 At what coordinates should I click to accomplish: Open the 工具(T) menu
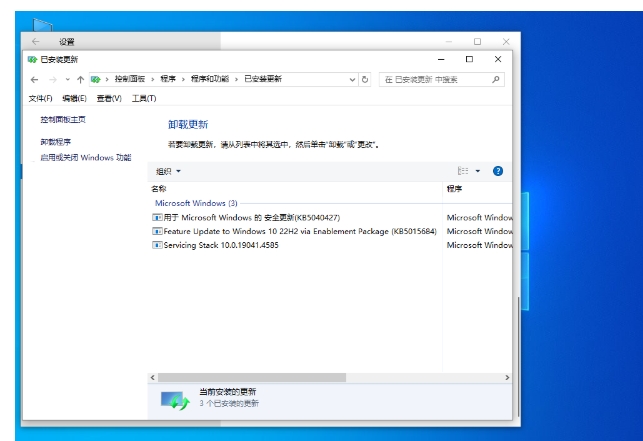click(x=144, y=98)
